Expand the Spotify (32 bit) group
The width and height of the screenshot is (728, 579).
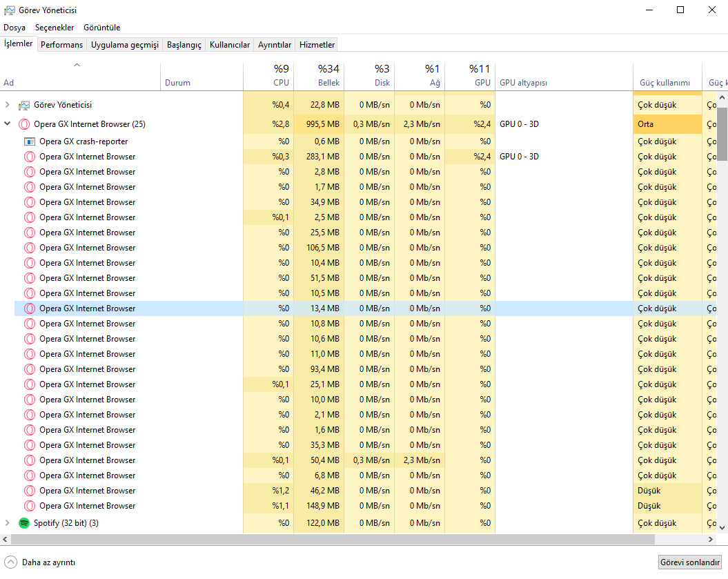7,523
